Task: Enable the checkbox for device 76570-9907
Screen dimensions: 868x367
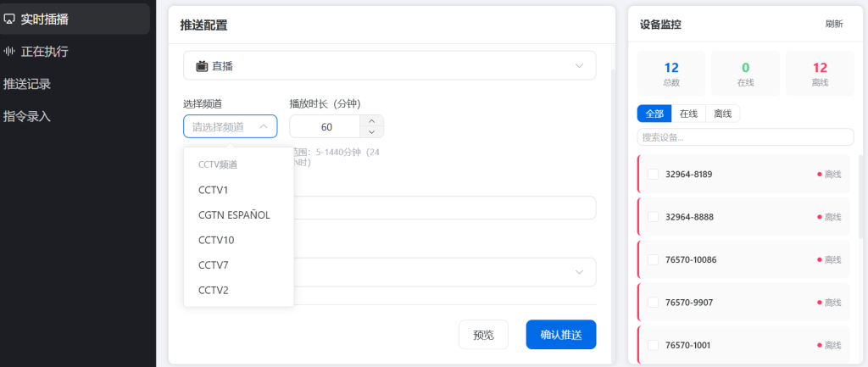Action: click(x=653, y=302)
